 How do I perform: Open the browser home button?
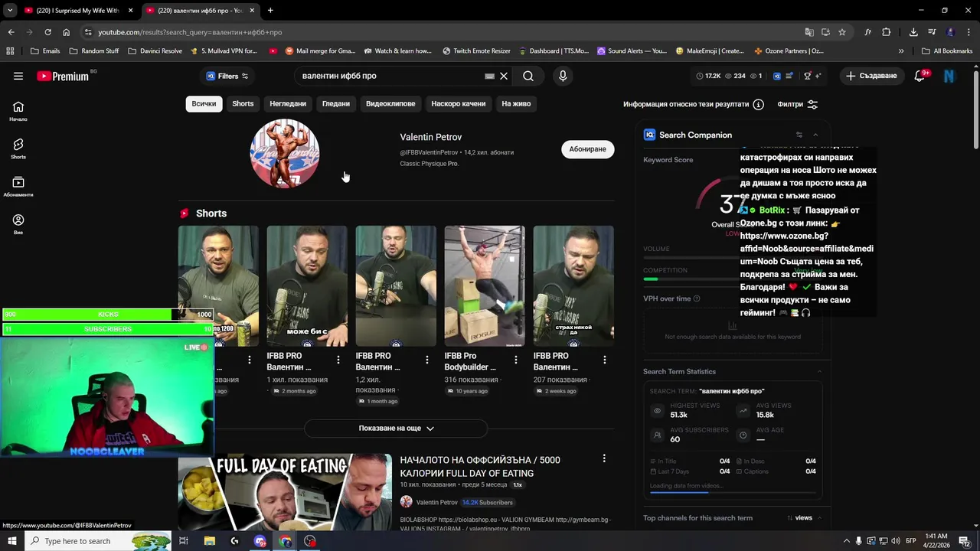pos(67,32)
